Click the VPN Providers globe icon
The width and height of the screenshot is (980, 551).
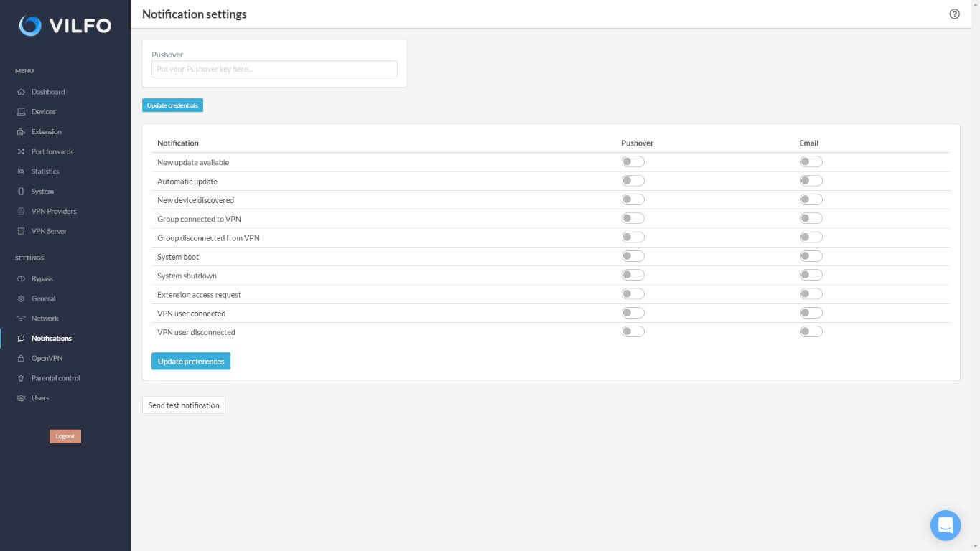click(21, 212)
